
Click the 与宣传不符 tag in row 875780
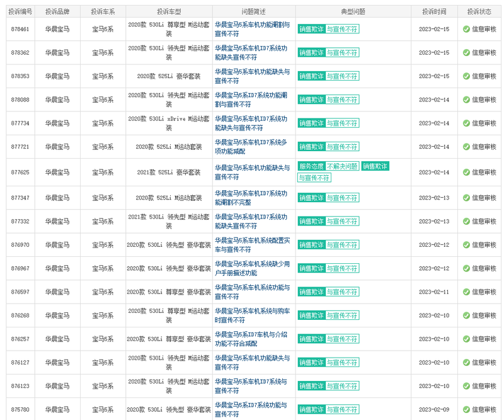tap(342, 409)
